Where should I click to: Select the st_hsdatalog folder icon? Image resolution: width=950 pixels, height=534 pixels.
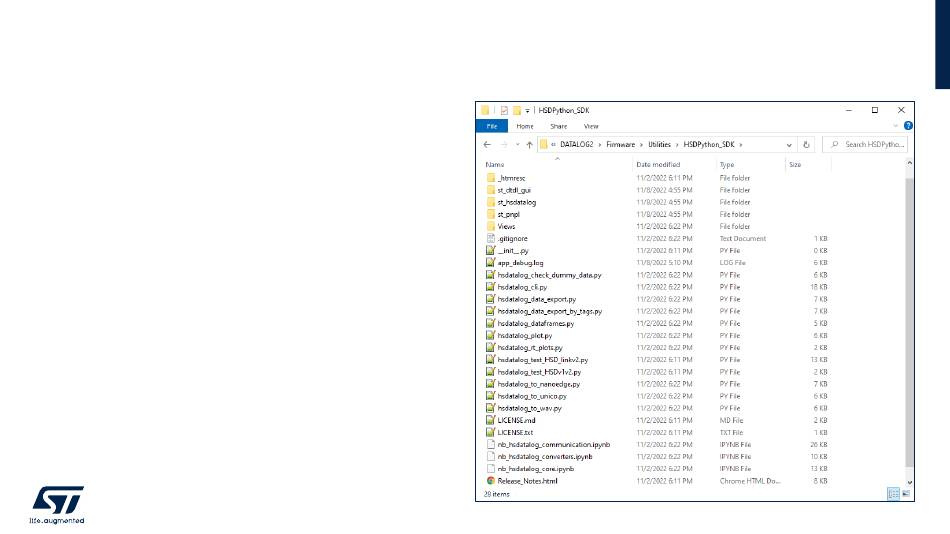coord(491,202)
